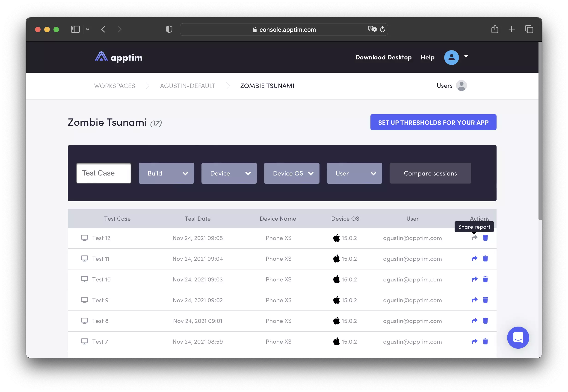Image resolution: width=568 pixels, height=392 pixels.
Task: Open the Download Desktop link
Action: (383, 57)
